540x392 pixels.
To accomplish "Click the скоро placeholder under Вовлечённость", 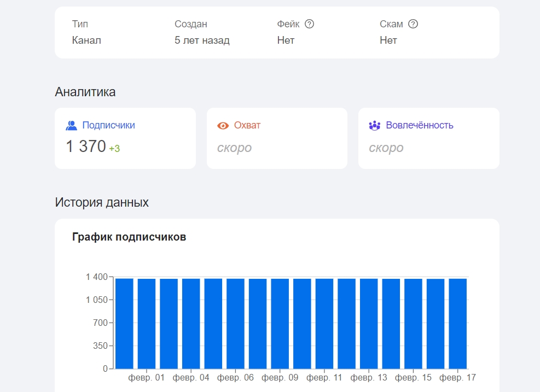I will click(386, 148).
